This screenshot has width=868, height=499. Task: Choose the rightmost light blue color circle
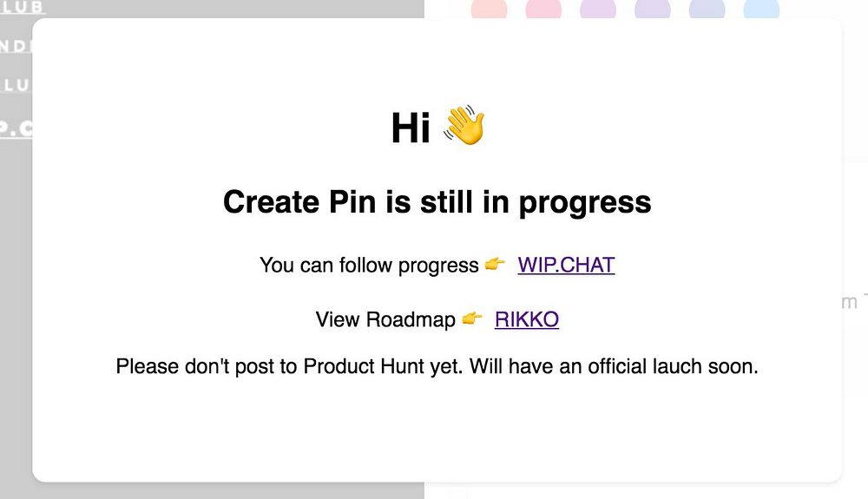(x=761, y=10)
